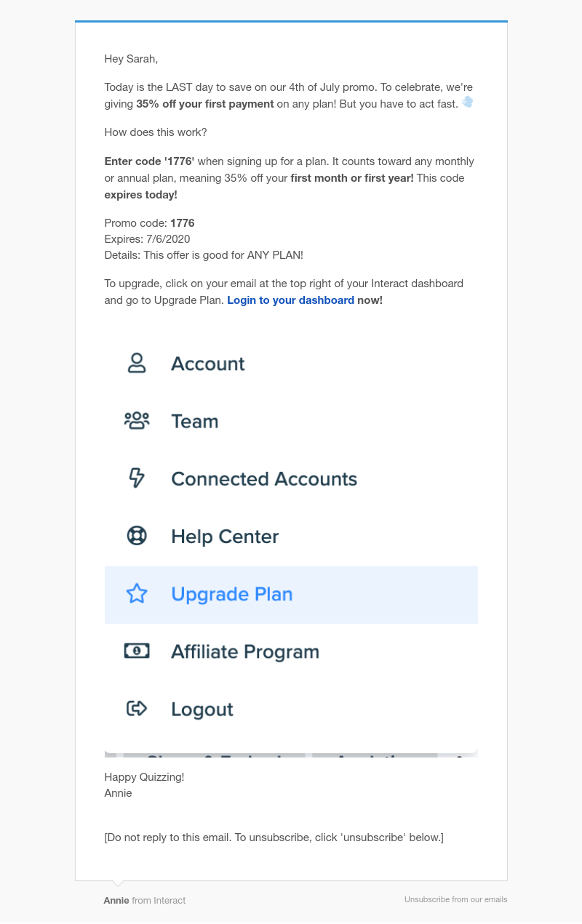582x924 pixels.
Task: Click the Logout arrow icon
Action: pyautogui.click(x=137, y=709)
